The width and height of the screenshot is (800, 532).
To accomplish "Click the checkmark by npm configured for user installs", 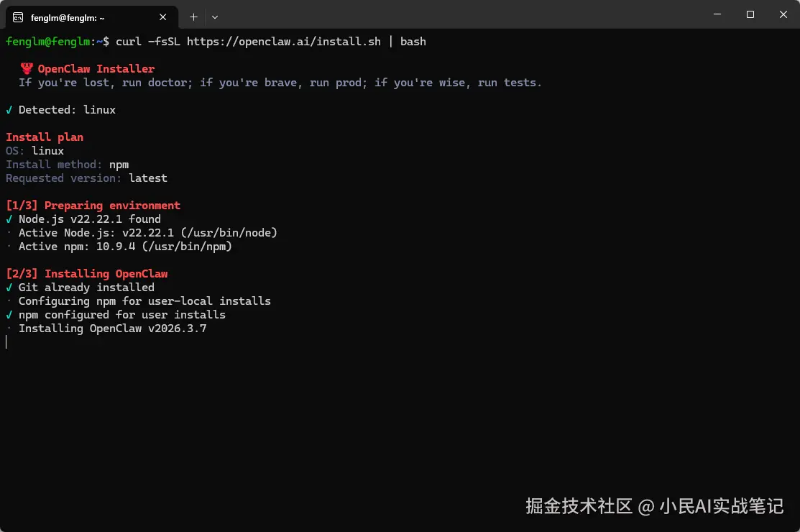I will (x=9, y=315).
